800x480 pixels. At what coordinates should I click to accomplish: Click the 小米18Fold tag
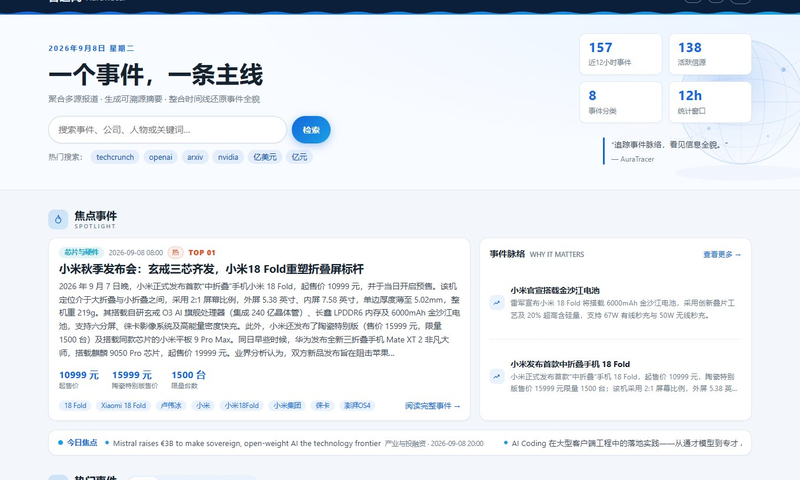[242, 406]
